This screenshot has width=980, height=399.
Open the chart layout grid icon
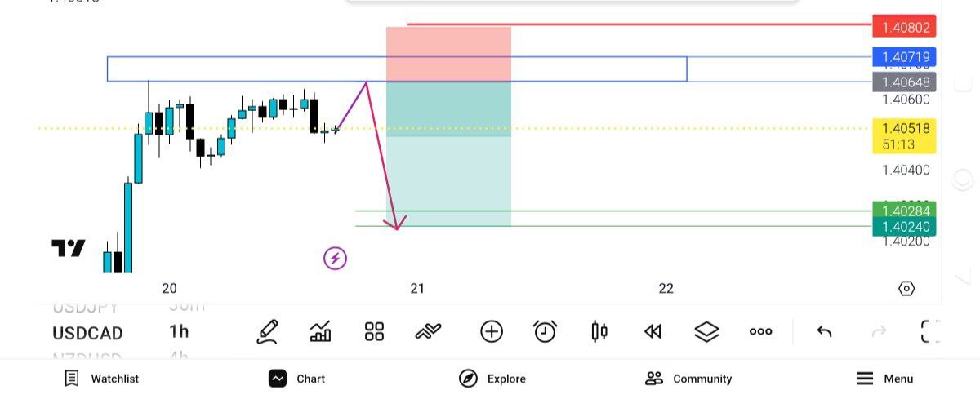point(374,331)
